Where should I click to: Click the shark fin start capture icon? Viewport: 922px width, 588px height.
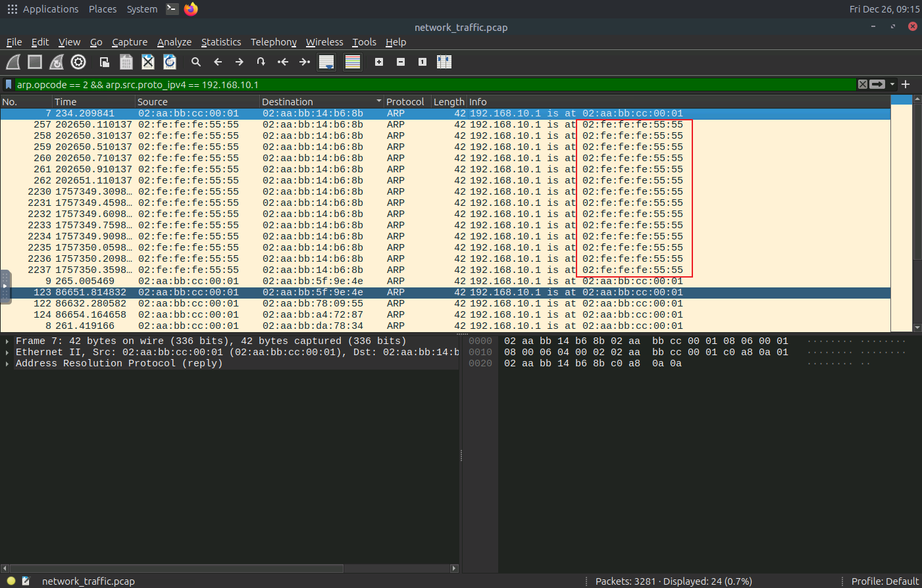[13, 62]
